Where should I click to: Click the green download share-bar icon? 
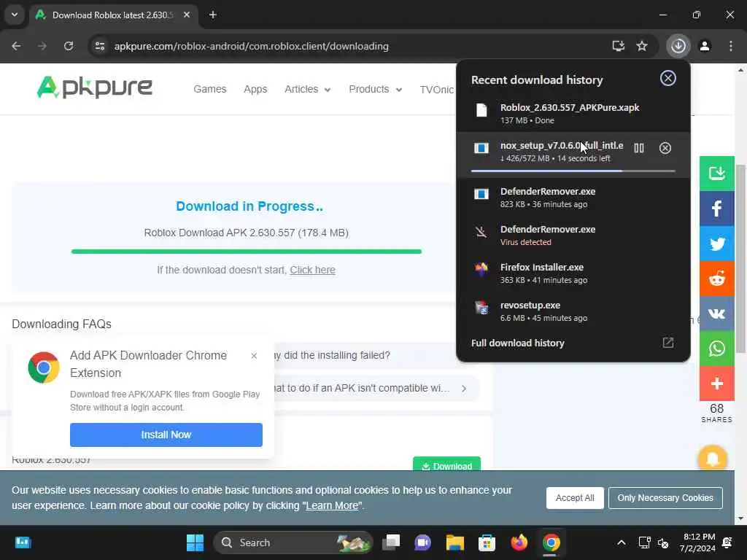coord(716,174)
